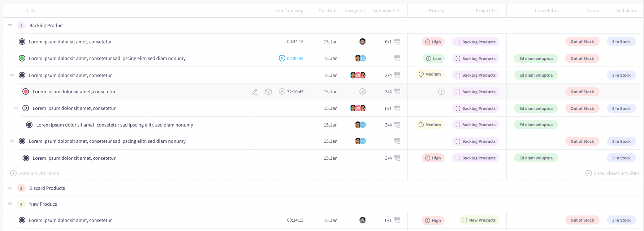Collapse the New Producs list

tap(10, 204)
